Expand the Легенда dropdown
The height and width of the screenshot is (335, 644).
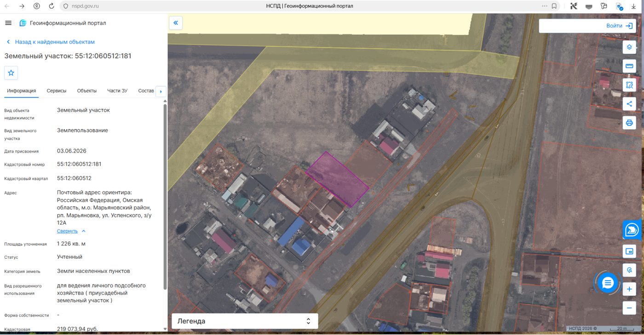[245, 321]
